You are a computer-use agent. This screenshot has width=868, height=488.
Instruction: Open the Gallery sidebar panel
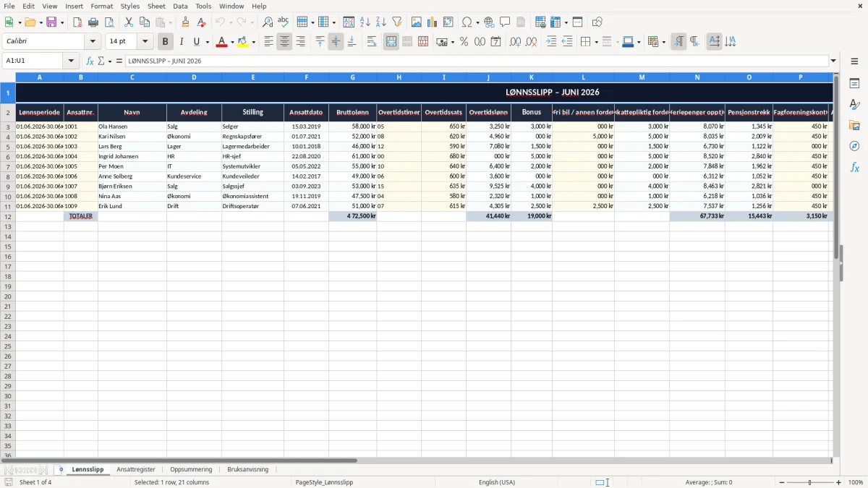coord(854,125)
